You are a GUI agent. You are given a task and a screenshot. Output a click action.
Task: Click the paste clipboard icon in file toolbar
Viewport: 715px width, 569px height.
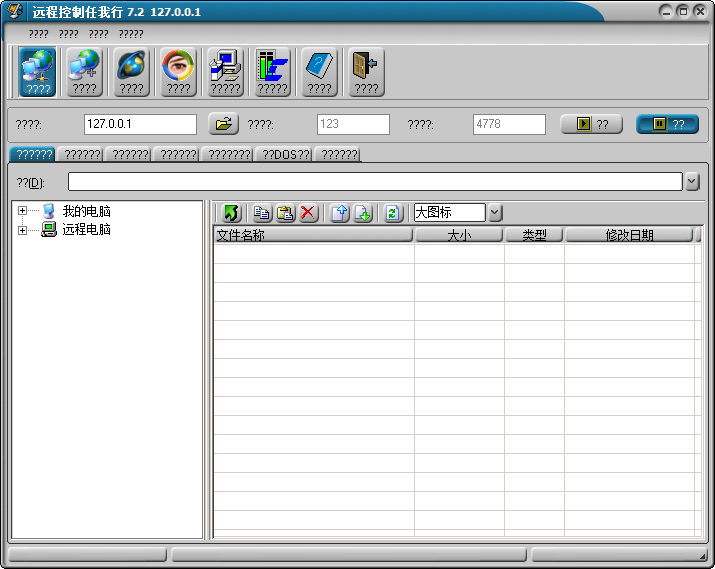click(285, 213)
